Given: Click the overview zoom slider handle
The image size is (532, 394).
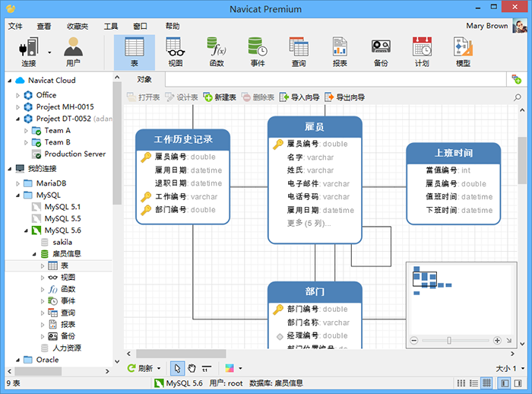Looking at the screenshot, I should 449,340.
